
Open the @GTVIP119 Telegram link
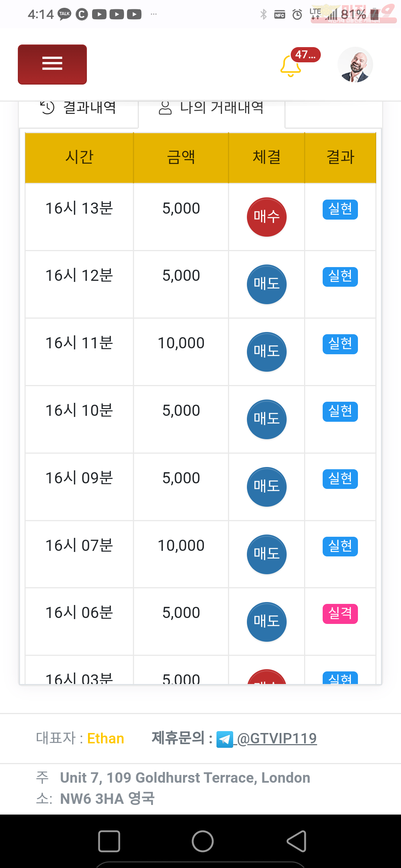click(277, 739)
